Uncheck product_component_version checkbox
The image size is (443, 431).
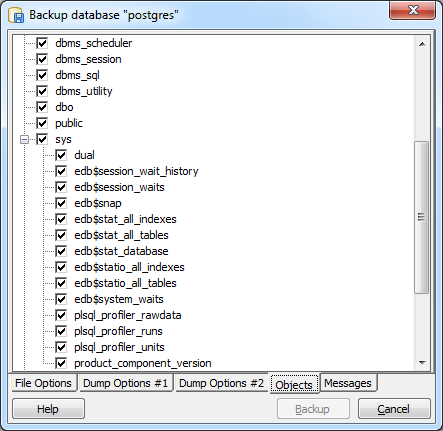[61, 363]
